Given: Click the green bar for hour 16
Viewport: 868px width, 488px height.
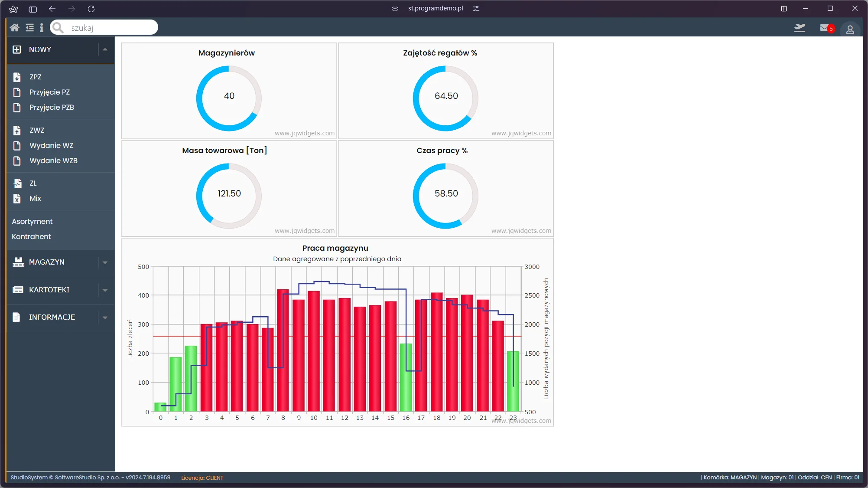Looking at the screenshot, I should 406,377.
